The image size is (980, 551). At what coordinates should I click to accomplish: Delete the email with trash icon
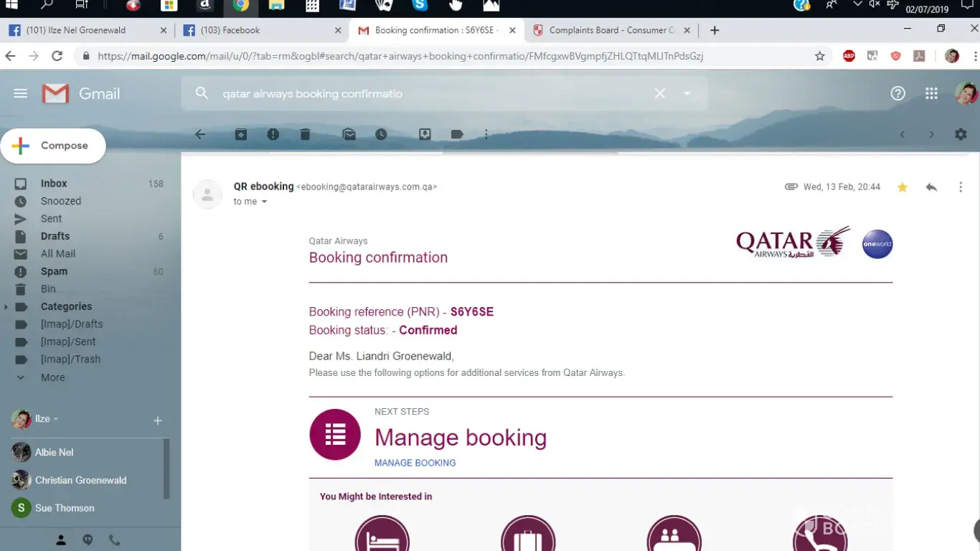305,134
